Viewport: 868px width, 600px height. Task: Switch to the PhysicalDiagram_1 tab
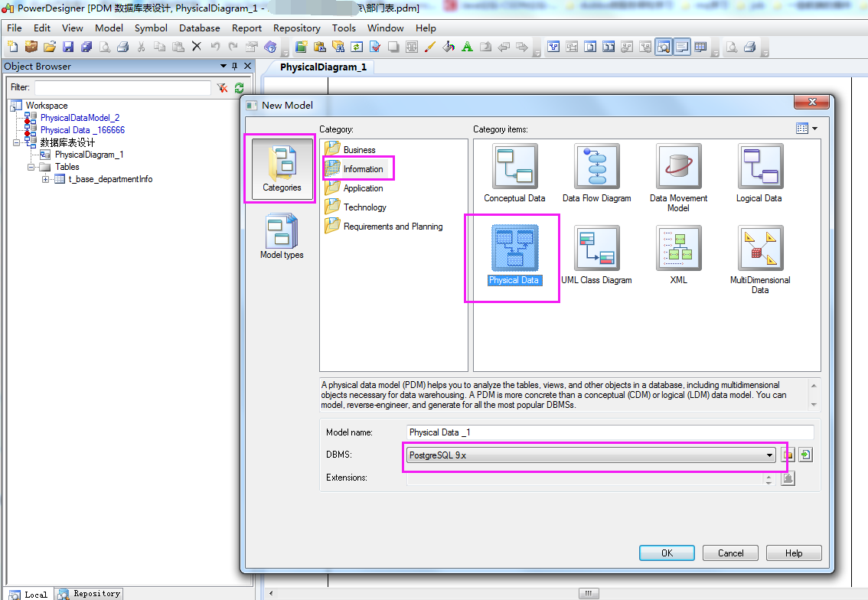323,67
